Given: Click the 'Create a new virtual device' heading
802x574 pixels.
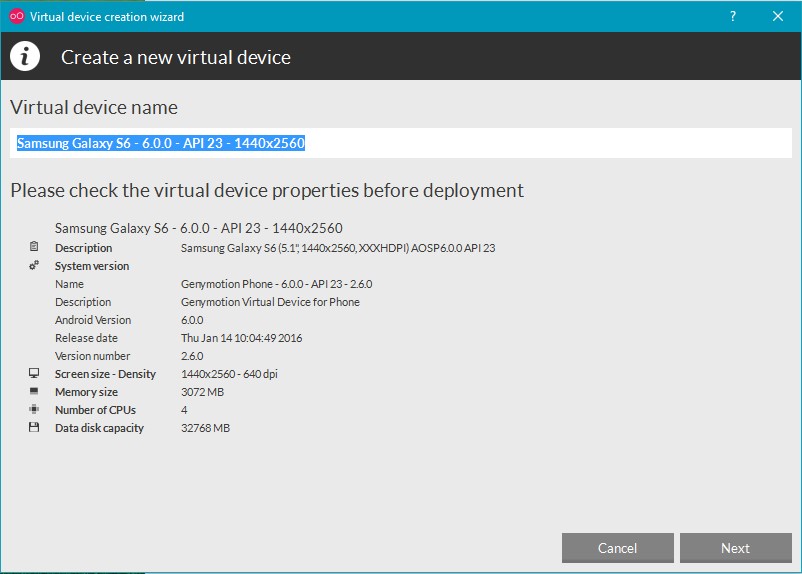Looking at the screenshot, I should tap(176, 57).
